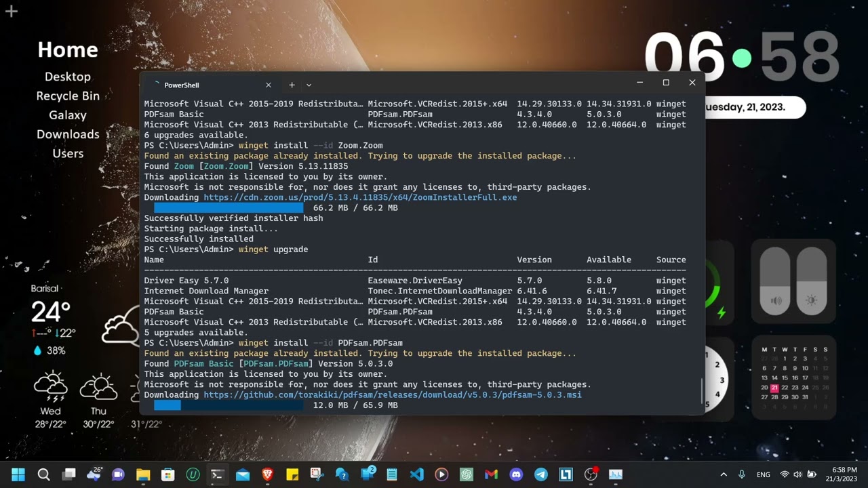Open taskbar Search
The image size is (868, 488).
click(x=43, y=474)
